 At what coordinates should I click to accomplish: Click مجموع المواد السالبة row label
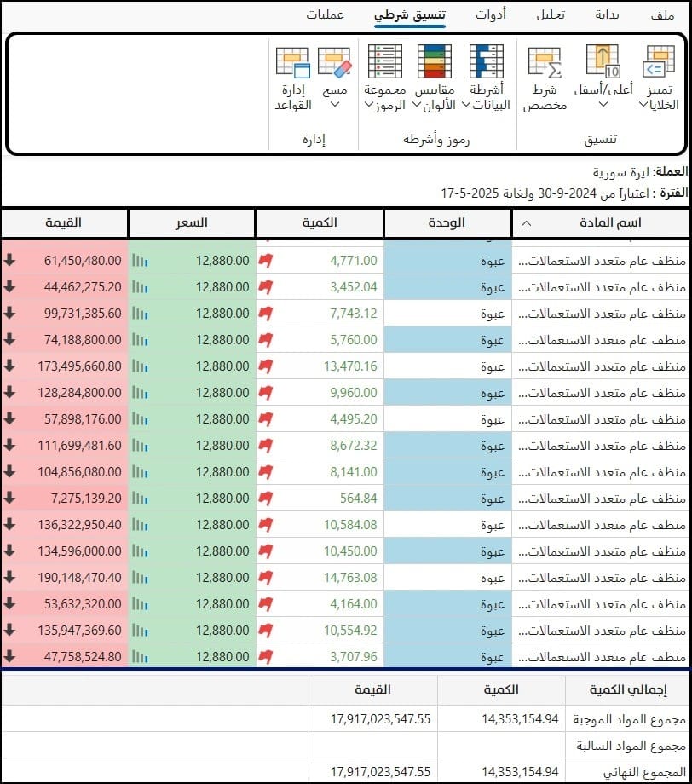point(631,746)
